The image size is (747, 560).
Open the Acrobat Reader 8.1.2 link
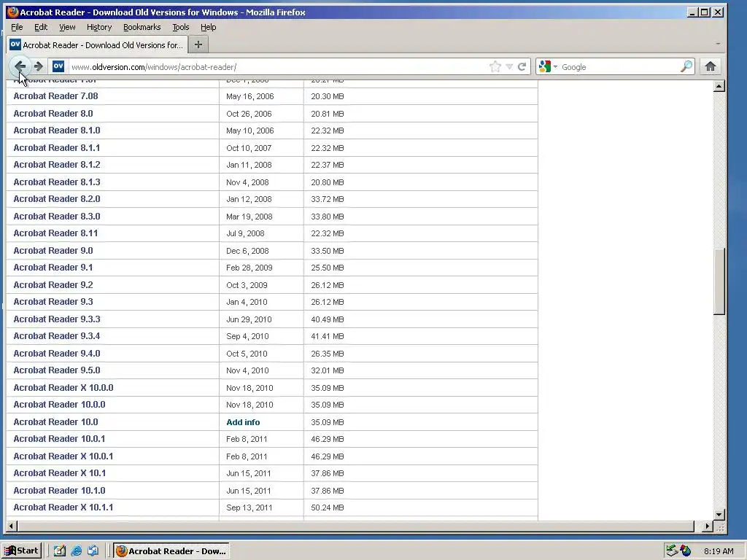[57, 165]
